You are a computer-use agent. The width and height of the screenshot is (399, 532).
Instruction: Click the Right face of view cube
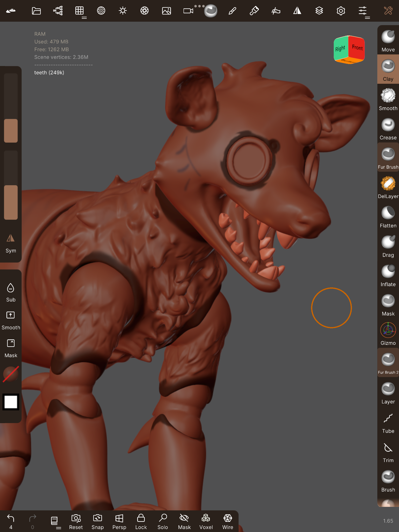(341, 49)
